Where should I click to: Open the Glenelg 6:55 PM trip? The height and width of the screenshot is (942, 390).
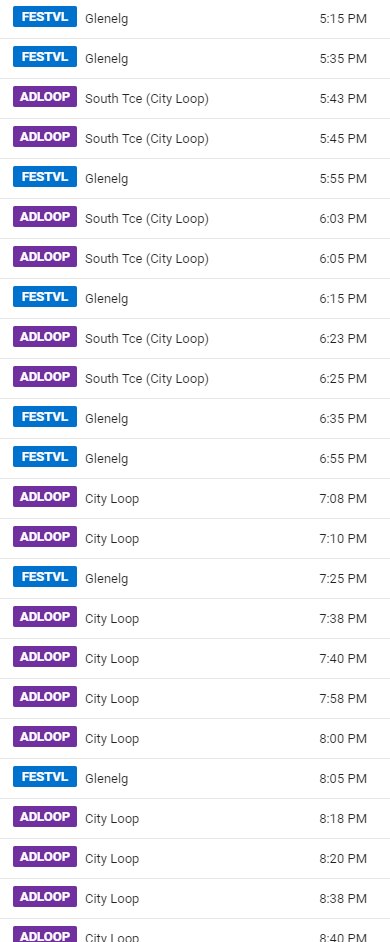coord(195,458)
